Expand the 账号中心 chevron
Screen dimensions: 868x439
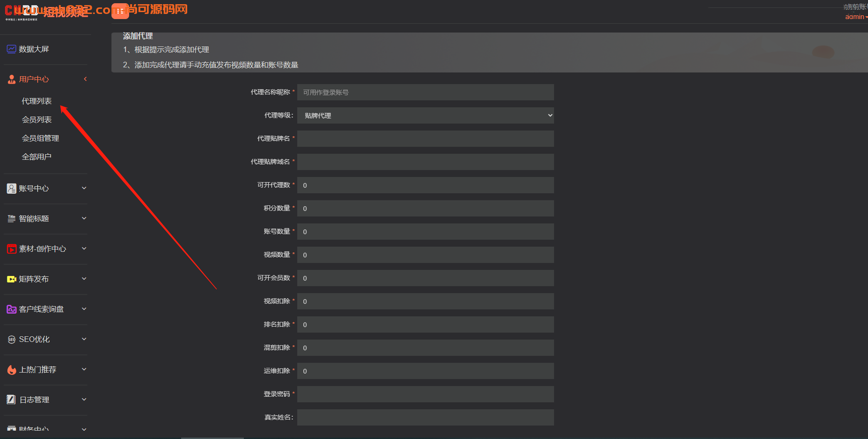point(84,188)
